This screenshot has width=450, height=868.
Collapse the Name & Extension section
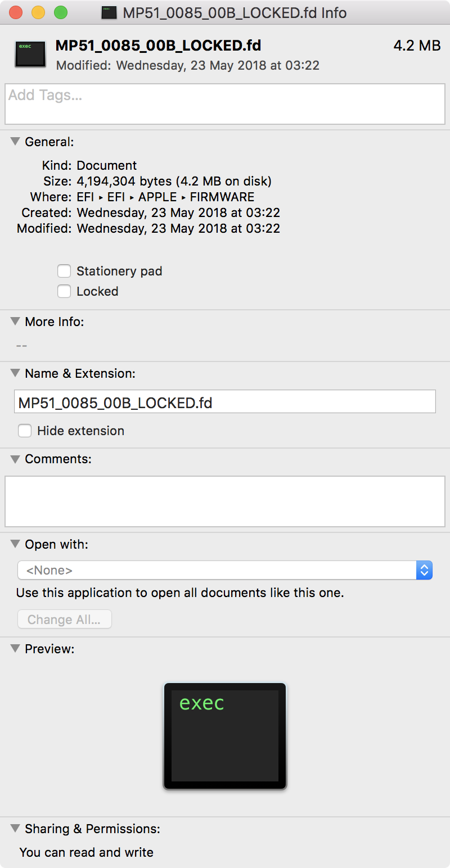coord(15,373)
